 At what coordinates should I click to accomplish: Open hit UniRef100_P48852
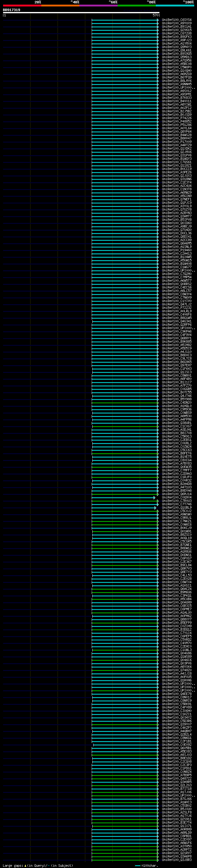[177, 122]
